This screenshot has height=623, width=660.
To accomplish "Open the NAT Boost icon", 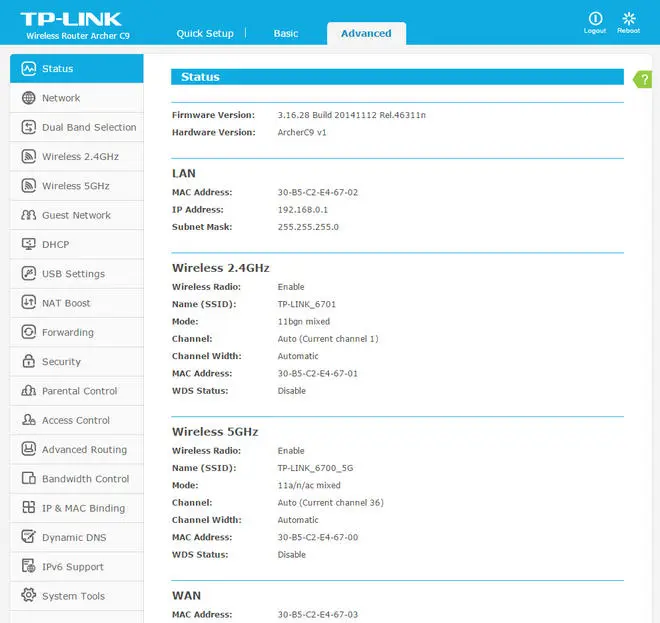I will (28, 303).
